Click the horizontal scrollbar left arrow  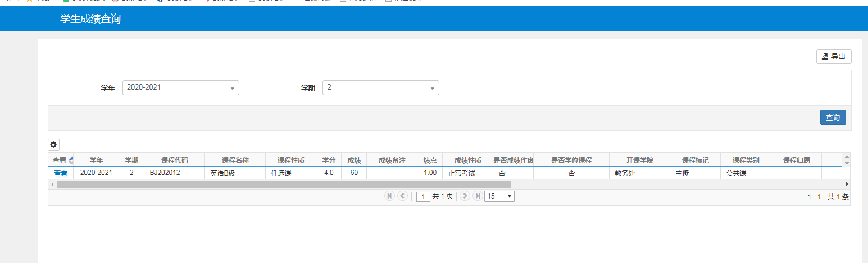(52, 184)
